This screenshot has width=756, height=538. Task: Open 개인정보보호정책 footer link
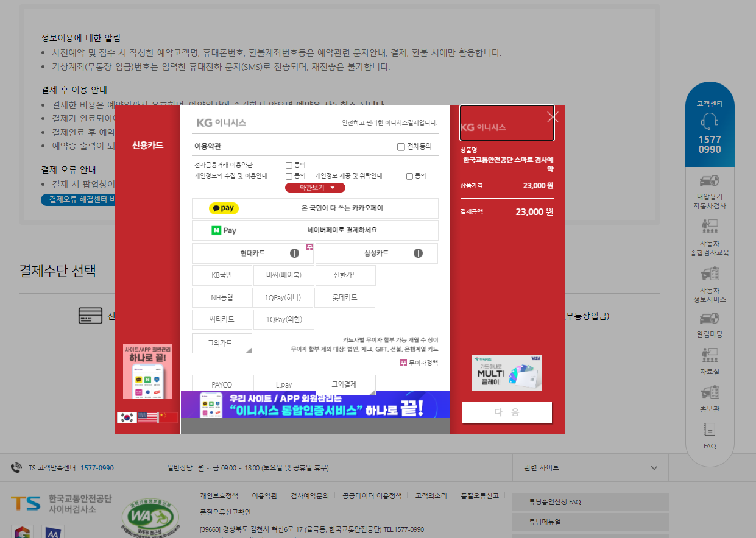[219, 495]
